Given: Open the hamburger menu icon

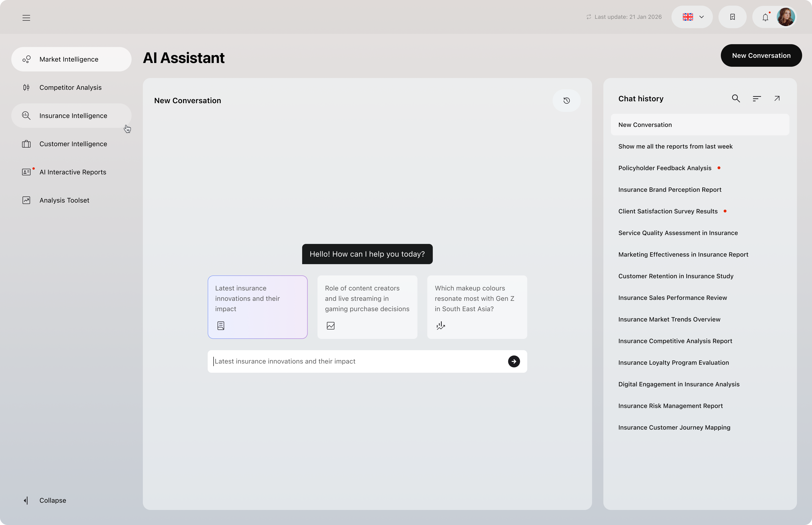Looking at the screenshot, I should pyautogui.click(x=26, y=18).
